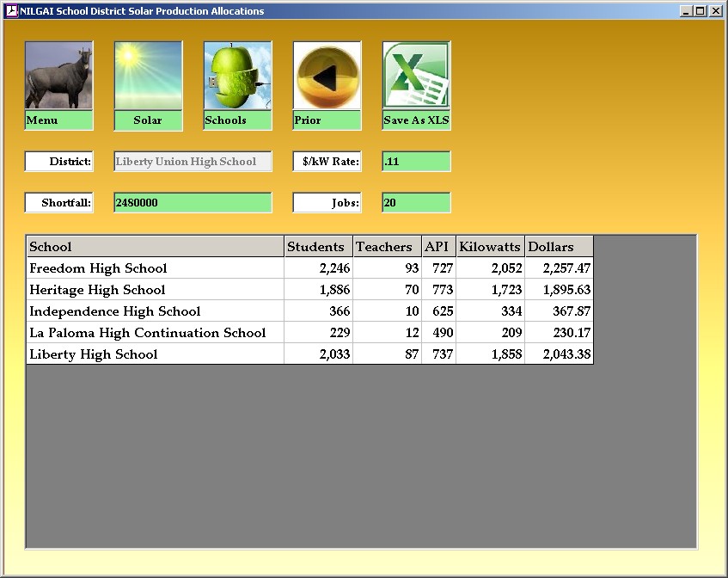Select the Liberty Union High School district field
This screenshot has width=728, height=578.
192,161
